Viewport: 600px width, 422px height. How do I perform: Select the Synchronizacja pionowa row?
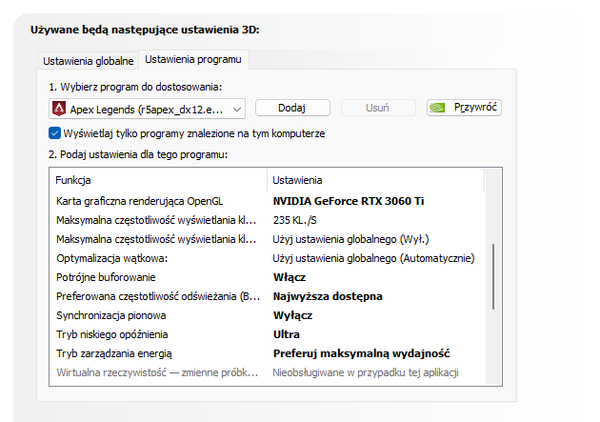point(267,316)
